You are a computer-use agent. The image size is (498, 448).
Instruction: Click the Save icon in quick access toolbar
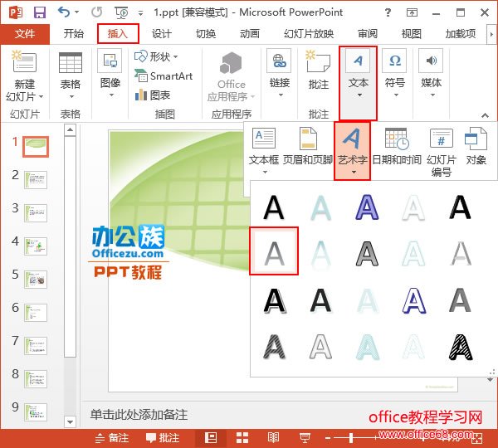click(40, 12)
